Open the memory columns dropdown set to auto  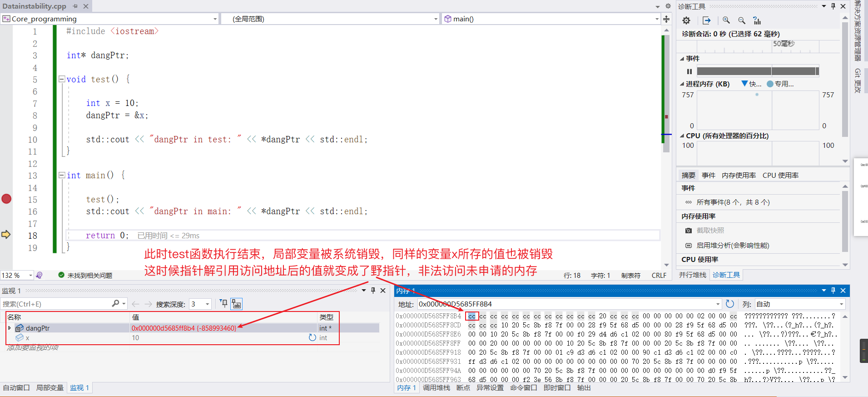coord(841,304)
